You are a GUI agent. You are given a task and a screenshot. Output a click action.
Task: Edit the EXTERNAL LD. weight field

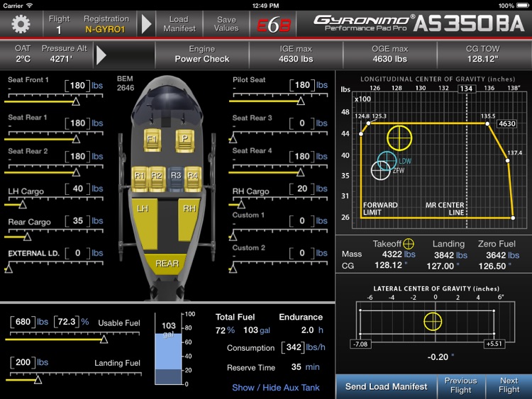pyautogui.click(x=77, y=253)
